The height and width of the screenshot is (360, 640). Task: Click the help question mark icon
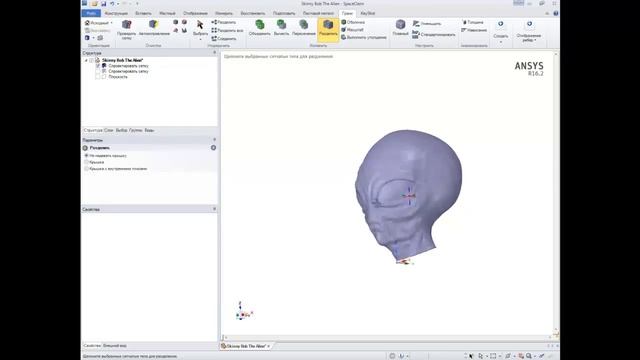[x=556, y=13]
